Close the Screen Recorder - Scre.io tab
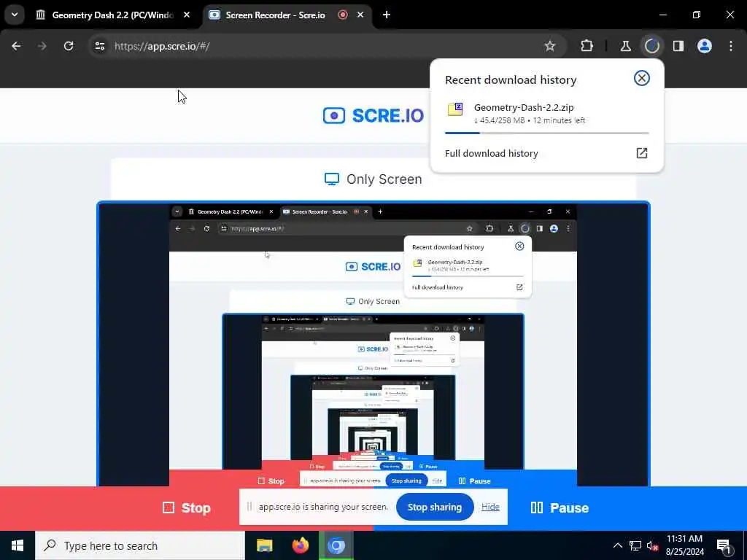 tap(360, 15)
